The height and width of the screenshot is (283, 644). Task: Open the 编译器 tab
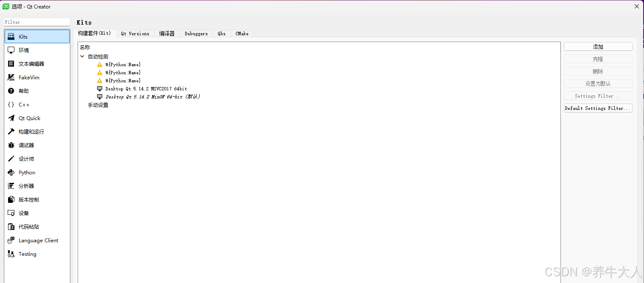167,34
